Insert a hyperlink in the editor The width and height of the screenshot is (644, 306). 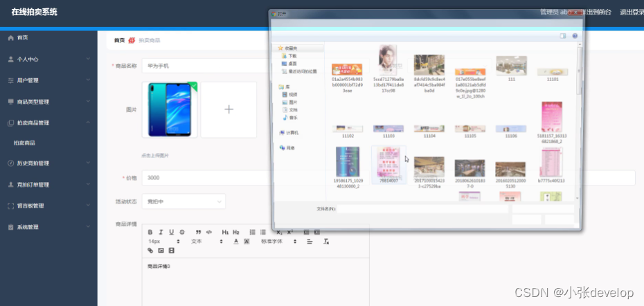coord(150,251)
